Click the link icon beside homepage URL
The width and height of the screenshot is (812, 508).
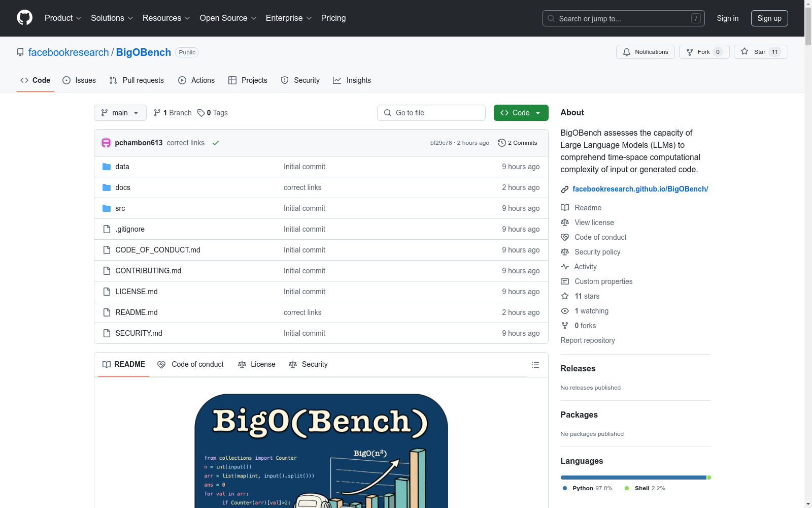565,189
